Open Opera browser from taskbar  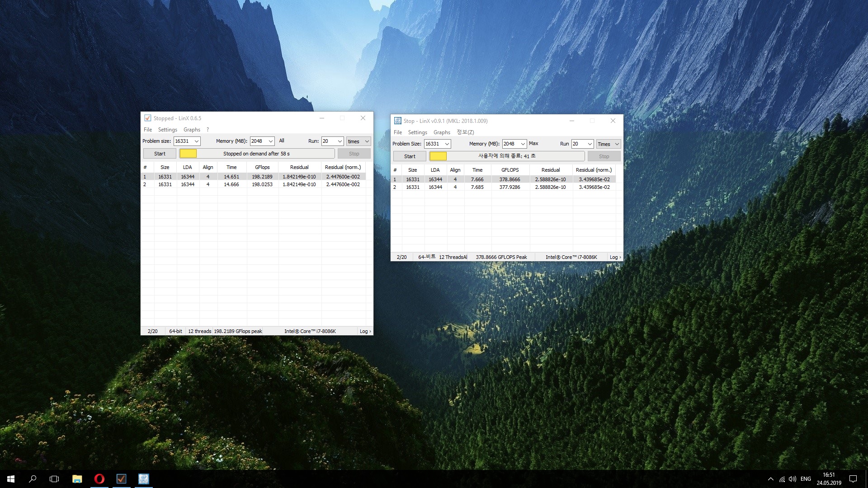tap(99, 479)
